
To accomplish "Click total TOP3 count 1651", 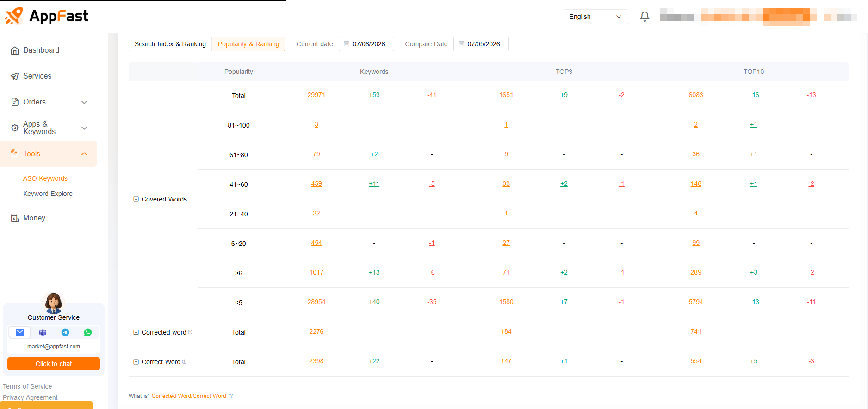I will point(506,95).
